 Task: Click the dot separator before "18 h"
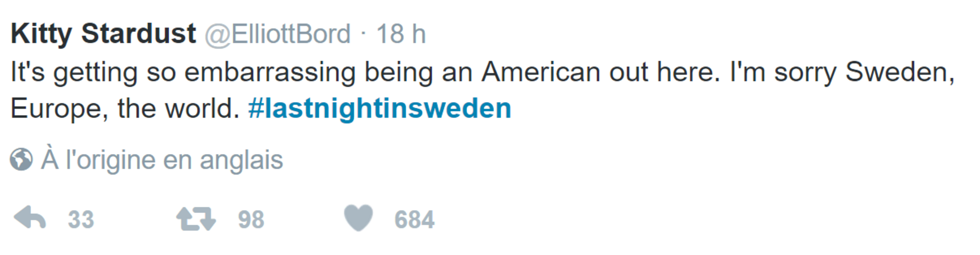point(363,34)
